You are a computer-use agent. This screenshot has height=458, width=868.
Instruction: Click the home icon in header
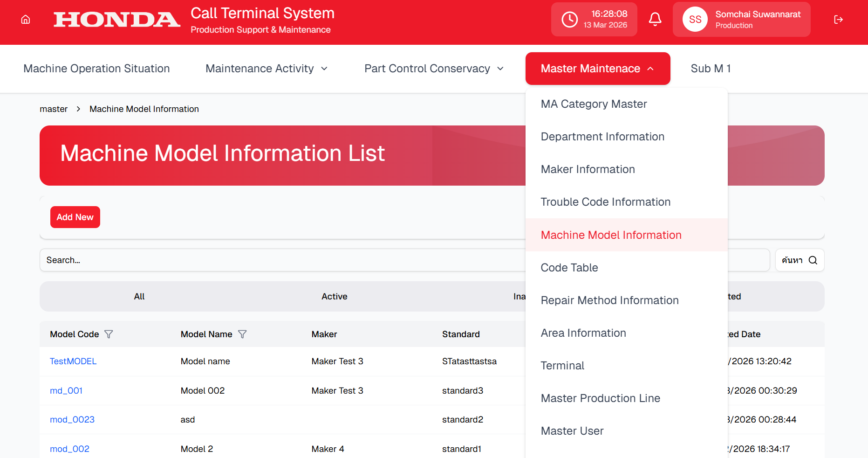click(26, 20)
